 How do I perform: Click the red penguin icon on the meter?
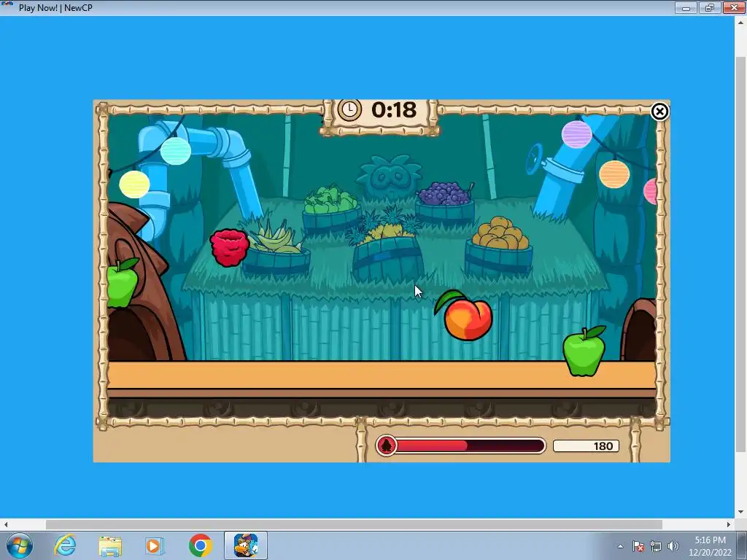[387, 446]
